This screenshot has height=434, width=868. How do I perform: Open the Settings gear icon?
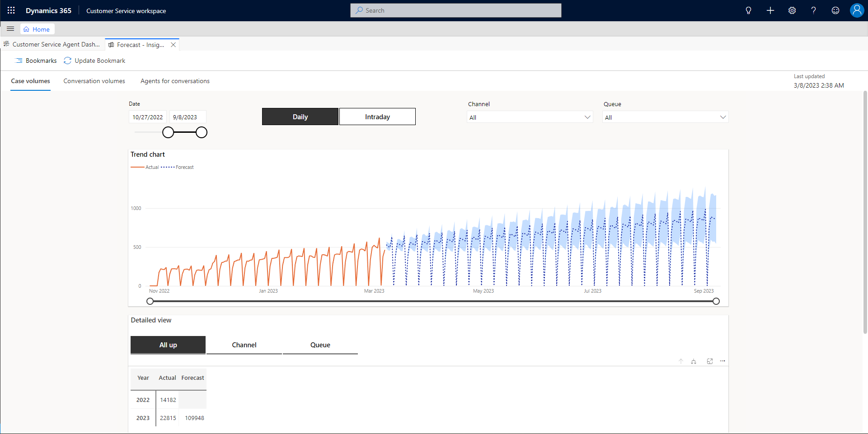(x=792, y=10)
